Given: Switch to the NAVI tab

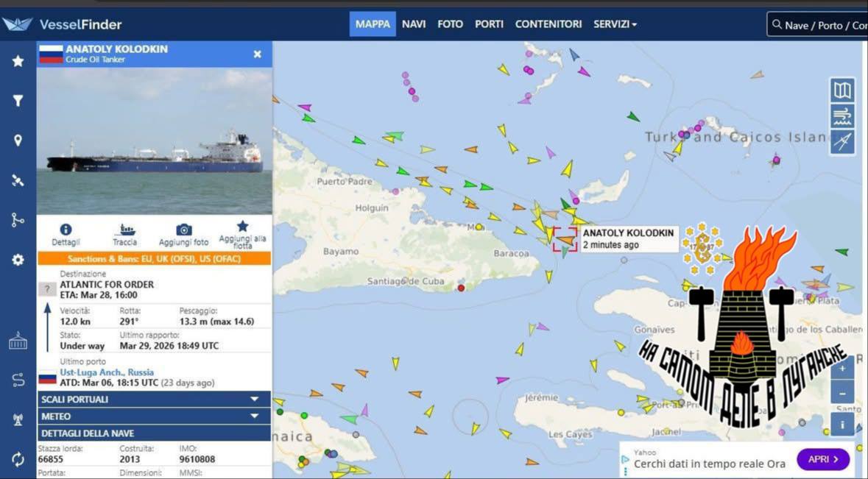Looking at the screenshot, I should coord(414,24).
